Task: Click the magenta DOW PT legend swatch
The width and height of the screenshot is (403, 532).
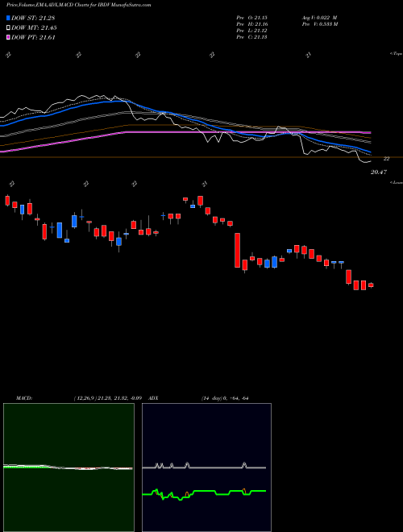Action: pyautogui.click(x=9, y=37)
